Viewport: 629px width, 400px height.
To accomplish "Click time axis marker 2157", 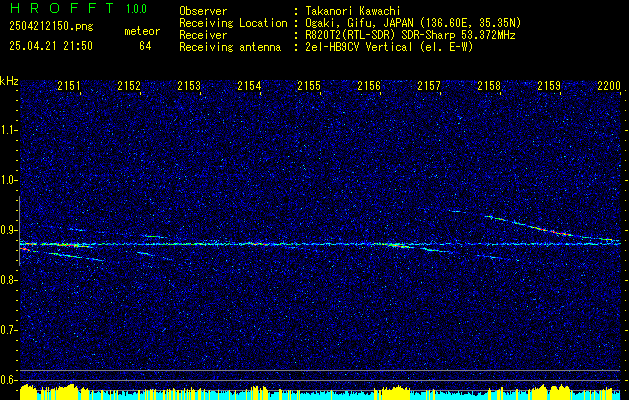I will click(429, 86).
